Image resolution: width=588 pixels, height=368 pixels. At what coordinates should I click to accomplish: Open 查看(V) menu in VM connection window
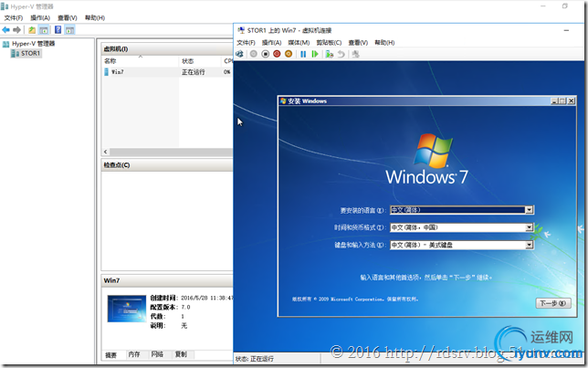(x=358, y=42)
